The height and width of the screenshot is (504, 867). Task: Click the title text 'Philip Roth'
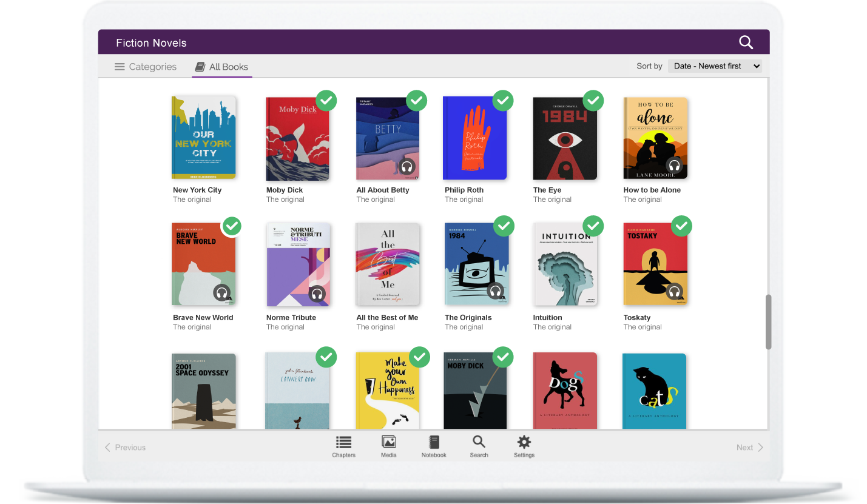point(464,190)
